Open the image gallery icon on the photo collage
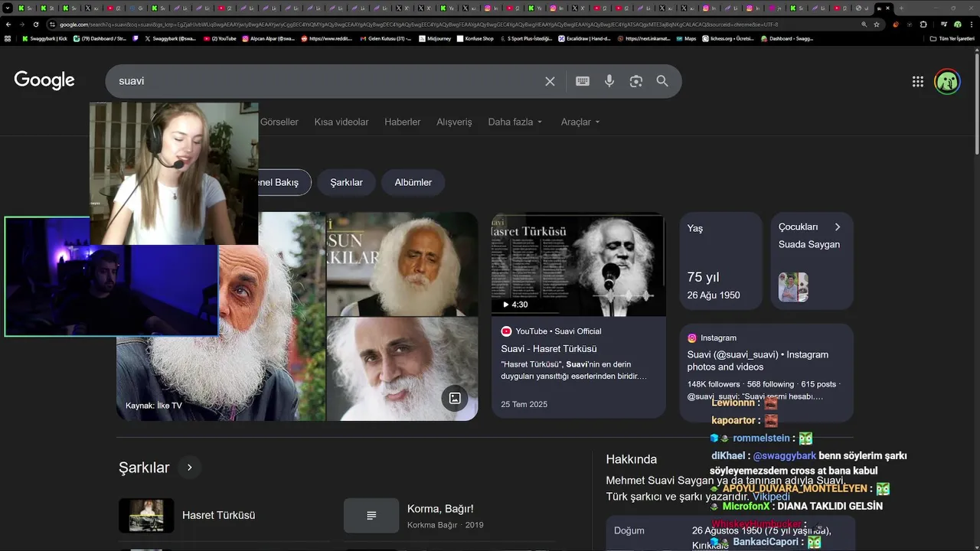The height and width of the screenshot is (551, 980). 455,398
